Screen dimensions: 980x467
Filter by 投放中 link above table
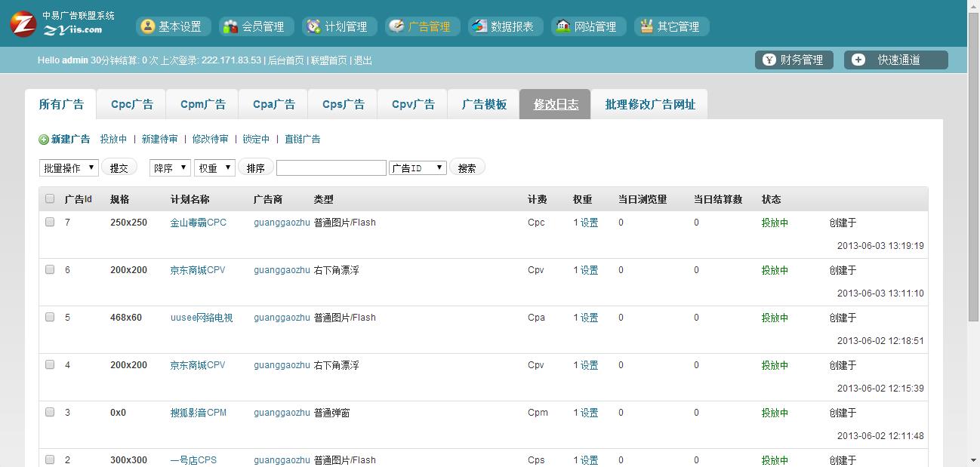click(114, 140)
